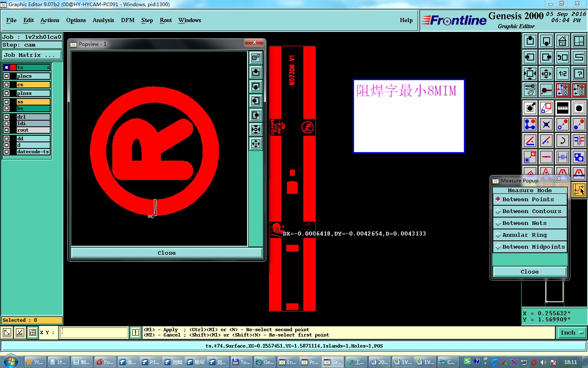Open the DFM menu
The image size is (588, 368).
[x=128, y=20]
